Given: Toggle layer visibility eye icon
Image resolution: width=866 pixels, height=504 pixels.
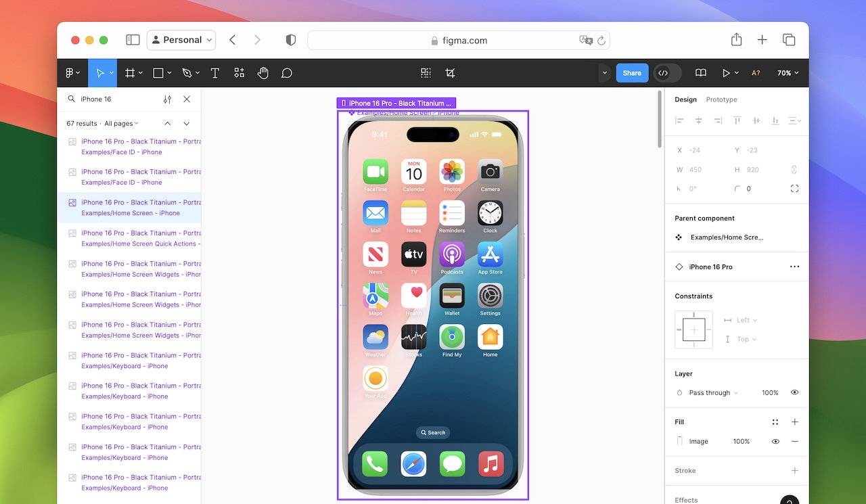Looking at the screenshot, I should click(x=795, y=392).
